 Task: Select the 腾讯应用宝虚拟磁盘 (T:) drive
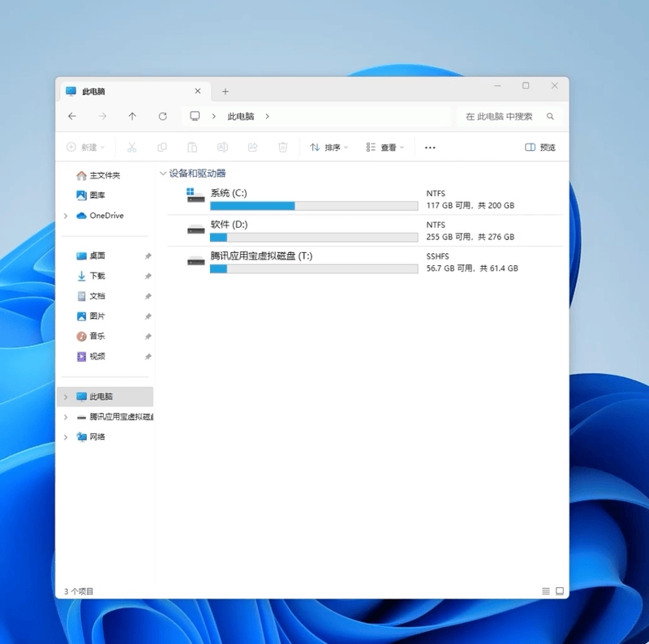365,262
